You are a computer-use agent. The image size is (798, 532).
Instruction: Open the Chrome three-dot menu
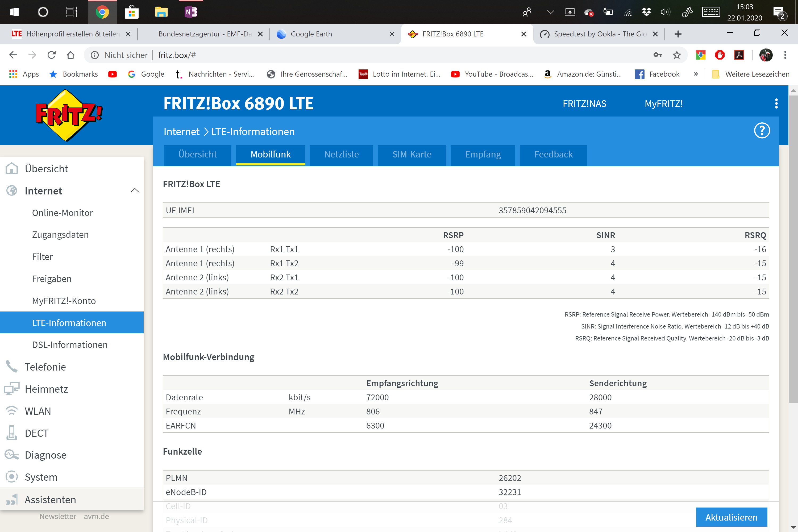pos(785,55)
